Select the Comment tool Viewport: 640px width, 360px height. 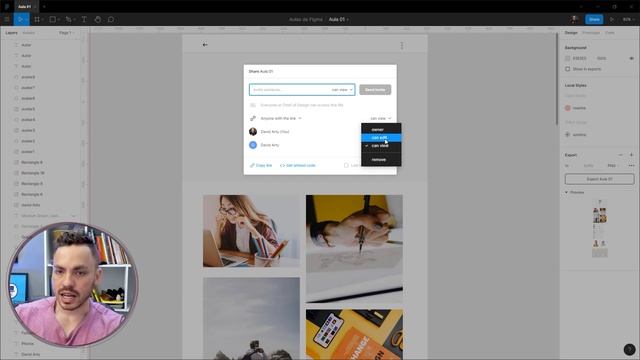(x=111, y=19)
